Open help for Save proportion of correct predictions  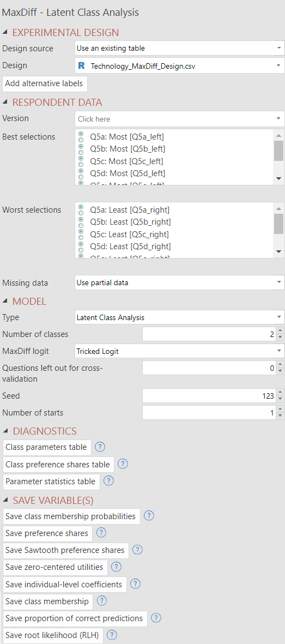click(156, 618)
